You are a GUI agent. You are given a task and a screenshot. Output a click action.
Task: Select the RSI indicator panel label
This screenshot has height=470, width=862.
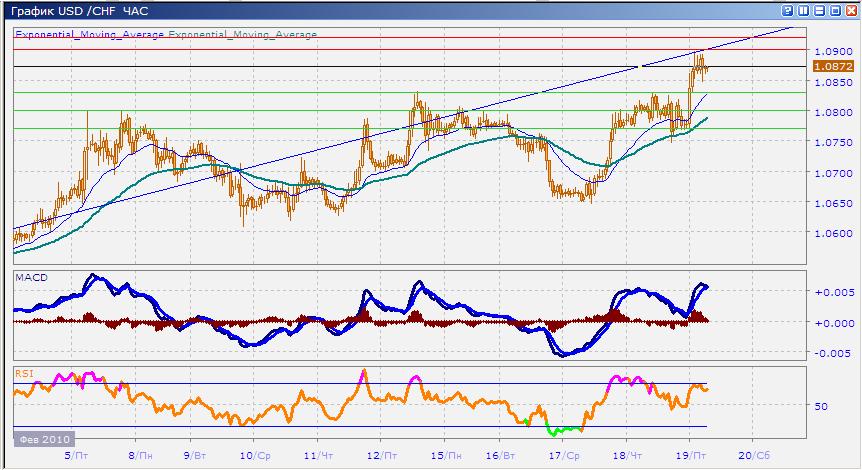pos(23,373)
